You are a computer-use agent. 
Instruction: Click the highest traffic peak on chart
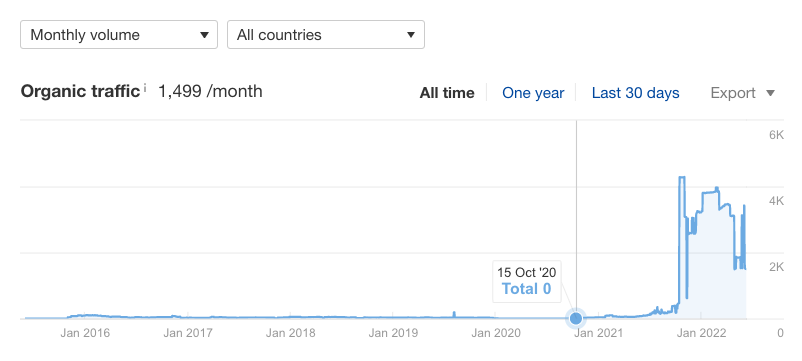pos(682,177)
